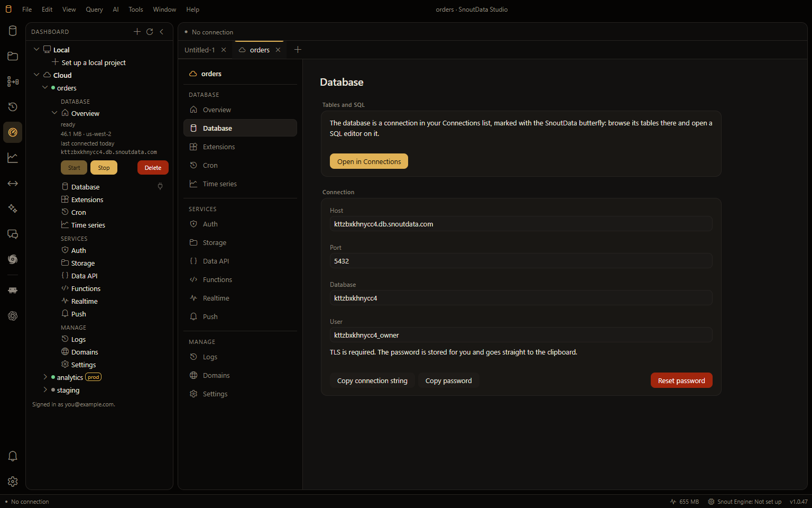Screen dimensions: 812x508
Task: Close the orders tab
Action: click(278, 50)
